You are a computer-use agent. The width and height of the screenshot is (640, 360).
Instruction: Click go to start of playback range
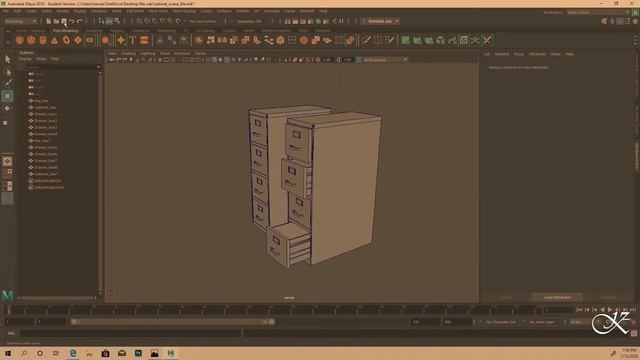pyautogui.click(x=579, y=310)
